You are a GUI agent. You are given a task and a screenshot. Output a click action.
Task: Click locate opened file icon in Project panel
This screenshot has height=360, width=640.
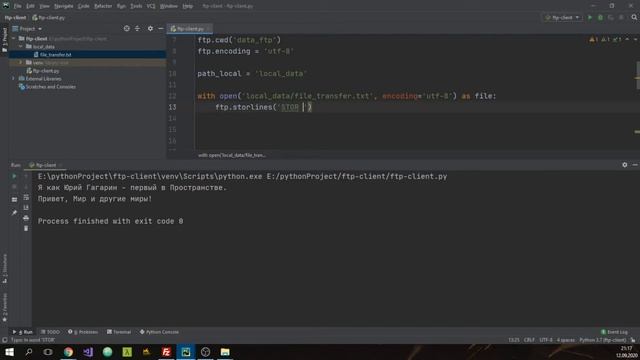tap(127, 29)
